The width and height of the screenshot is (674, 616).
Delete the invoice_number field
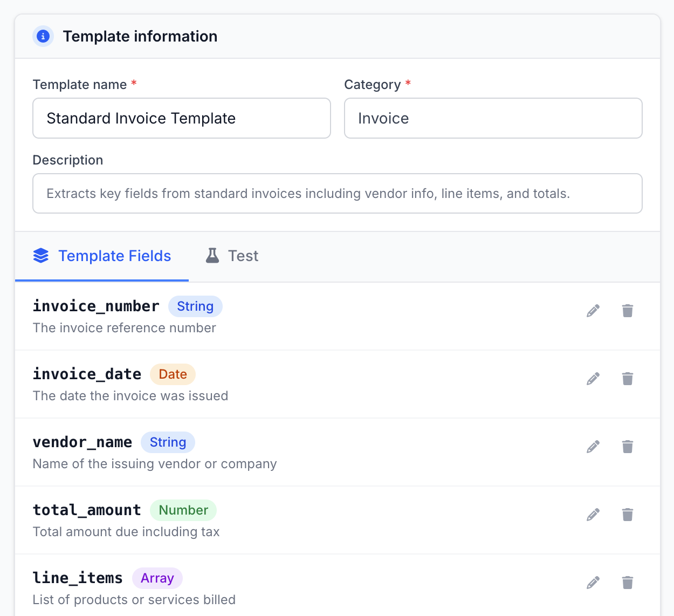(627, 310)
